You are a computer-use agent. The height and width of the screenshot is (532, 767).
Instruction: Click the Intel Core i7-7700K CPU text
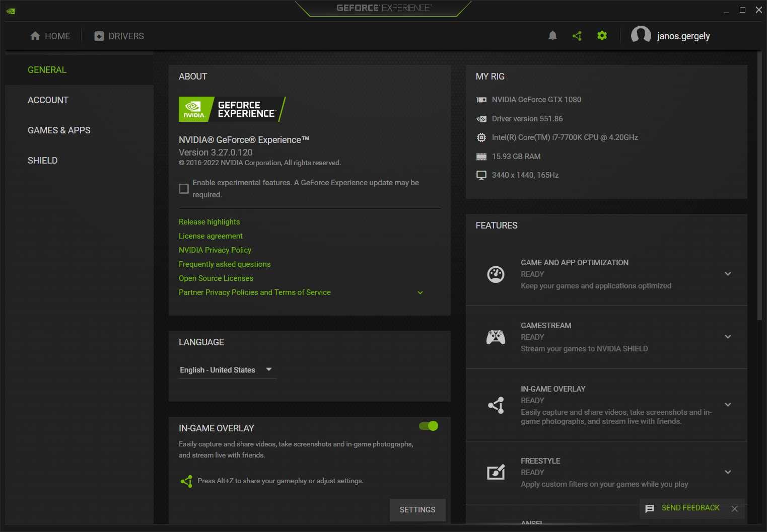(x=565, y=137)
